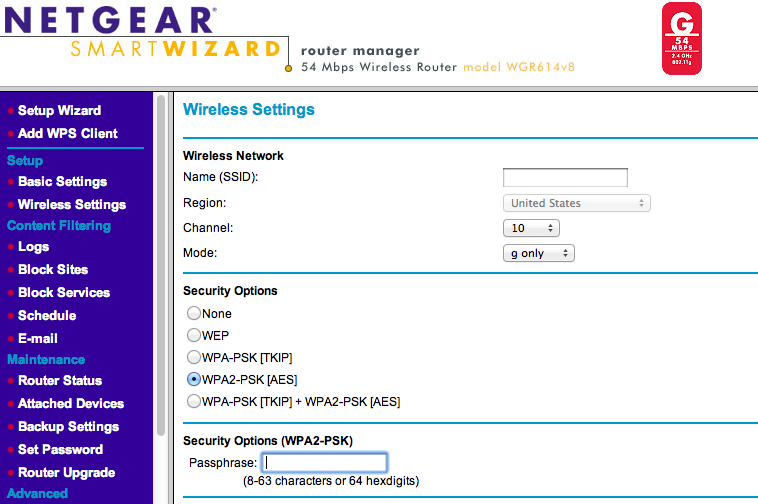Click the '8-63 characters or 64 hexdigits' hint
This screenshot has height=504, width=758.
click(x=331, y=481)
